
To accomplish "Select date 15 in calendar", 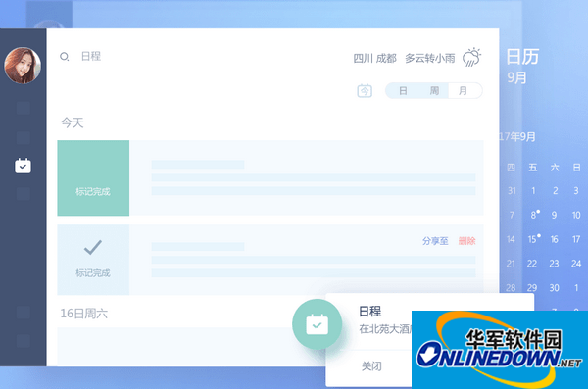I will pyautogui.click(x=532, y=239).
